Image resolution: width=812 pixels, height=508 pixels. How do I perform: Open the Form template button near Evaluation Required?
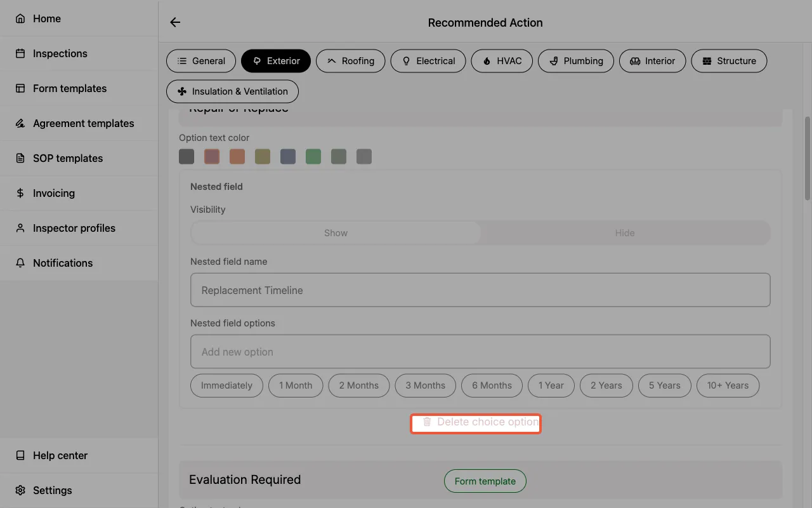click(485, 481)
